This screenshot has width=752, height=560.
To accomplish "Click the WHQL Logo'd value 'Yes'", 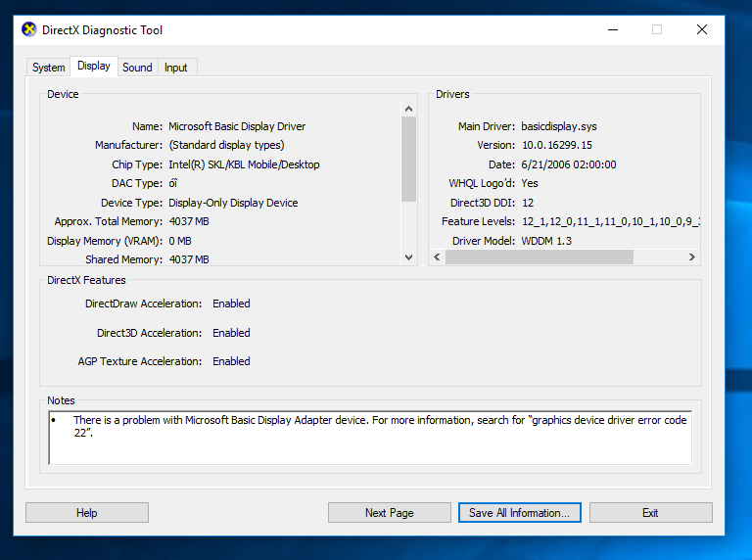I will 530,183.
